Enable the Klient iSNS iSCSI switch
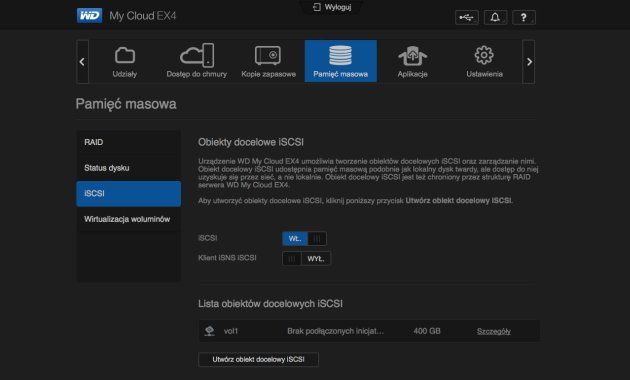 tap(307, 259)
